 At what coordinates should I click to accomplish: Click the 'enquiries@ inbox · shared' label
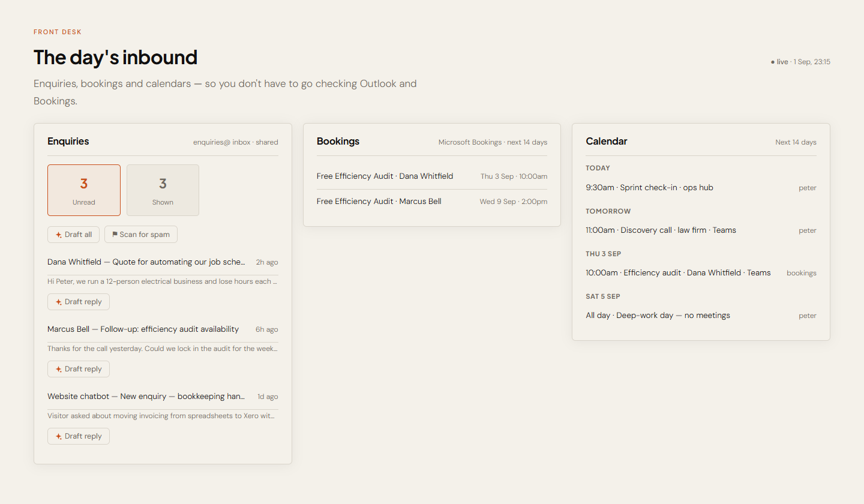[x=236, y=142]
